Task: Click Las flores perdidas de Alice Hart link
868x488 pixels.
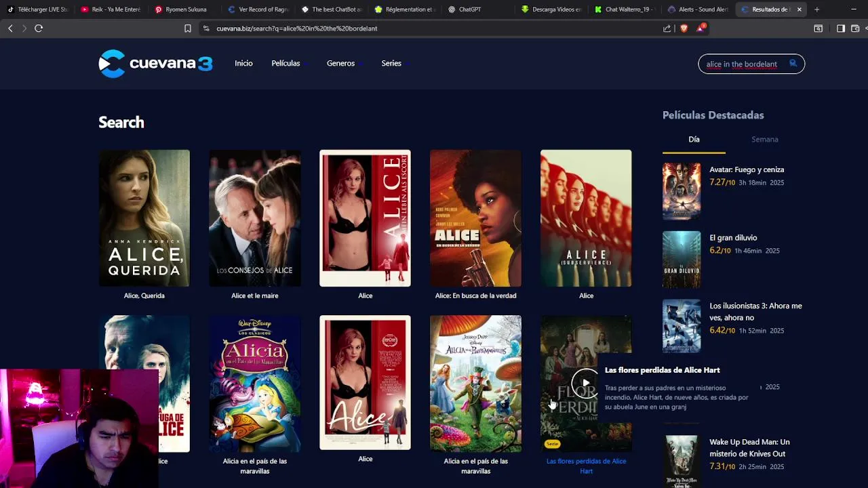Action: click(586, 466)
